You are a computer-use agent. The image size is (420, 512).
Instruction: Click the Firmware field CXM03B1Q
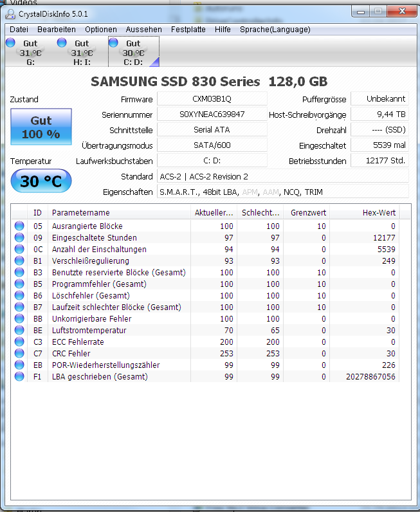pos(212,98)
